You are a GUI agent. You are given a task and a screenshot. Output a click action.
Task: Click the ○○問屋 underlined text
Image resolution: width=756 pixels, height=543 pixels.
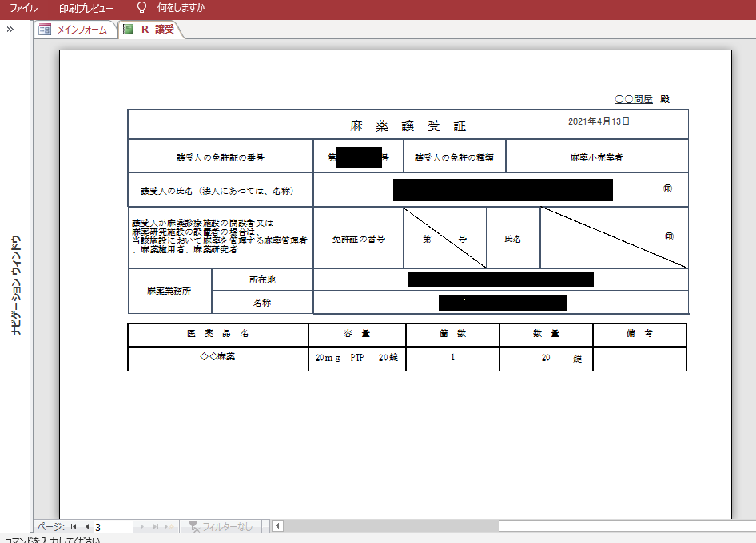(x=634, y=99)
